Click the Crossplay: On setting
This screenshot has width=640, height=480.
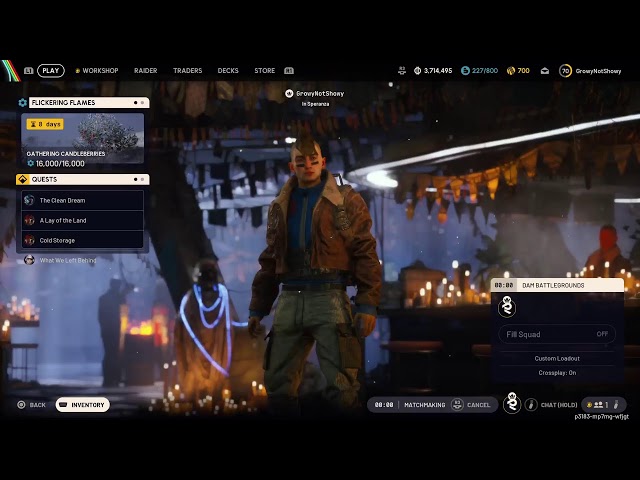pos(557,373)
